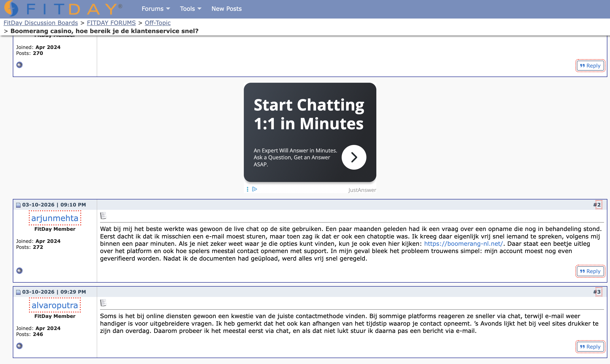The image size is (610, 364).
Task: Reply to alvaroputra's post
Action: coord(590,347)
